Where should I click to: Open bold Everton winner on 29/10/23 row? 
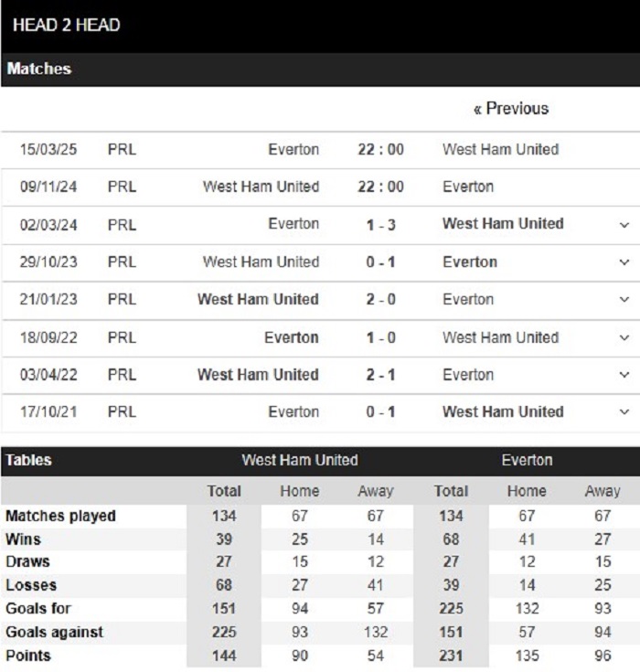coord(470,261)
